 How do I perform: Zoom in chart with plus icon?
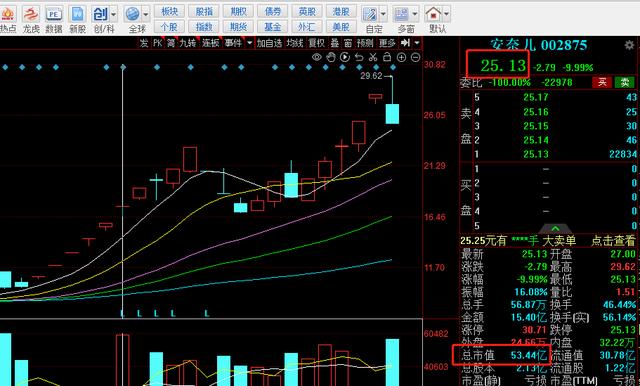pos(401,58)
